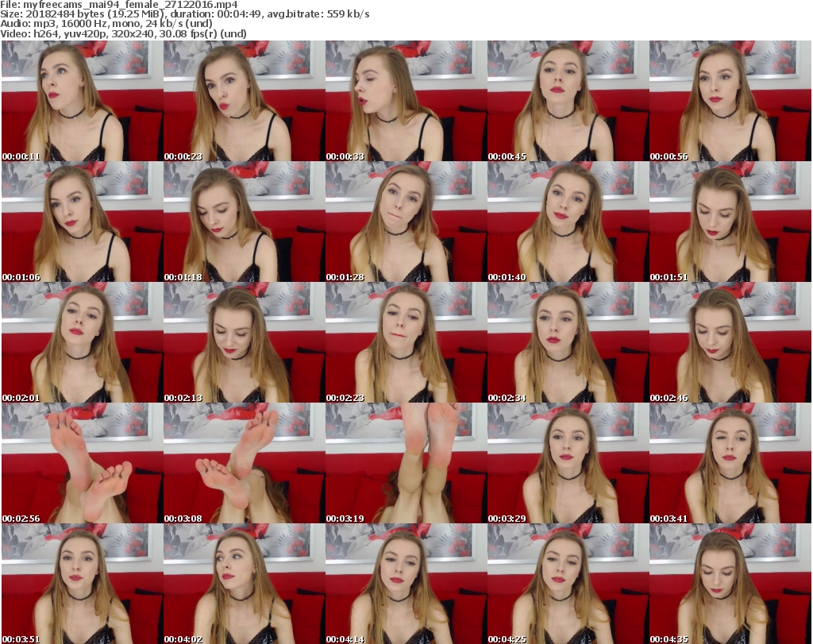813x644 pixels.
Task: View the frame marked 00:04:35
Action: (730, 584)
